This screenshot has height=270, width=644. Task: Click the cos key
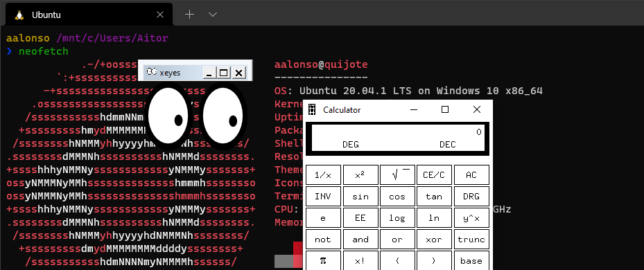(x=397, y=197)
